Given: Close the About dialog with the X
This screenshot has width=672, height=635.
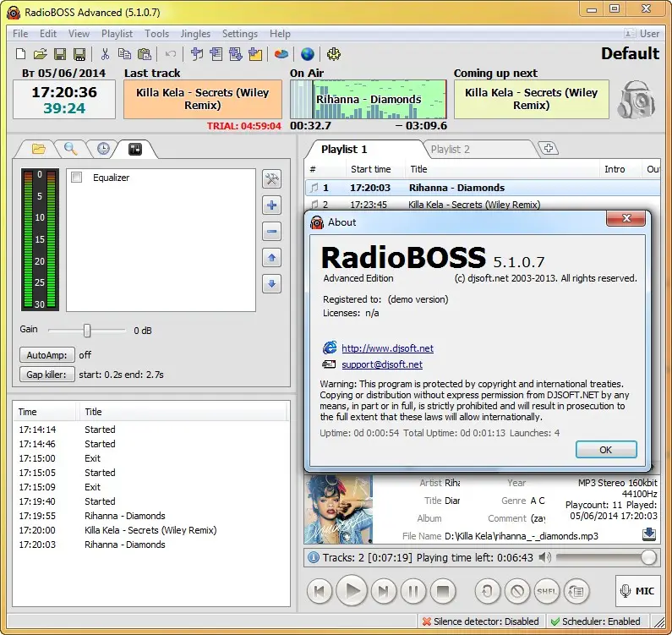Looking at the screenshot, I should (x=626, y=218).
